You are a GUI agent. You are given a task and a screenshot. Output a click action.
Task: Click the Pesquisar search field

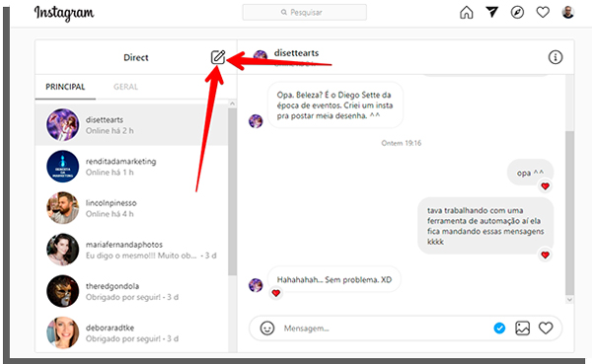304,13
